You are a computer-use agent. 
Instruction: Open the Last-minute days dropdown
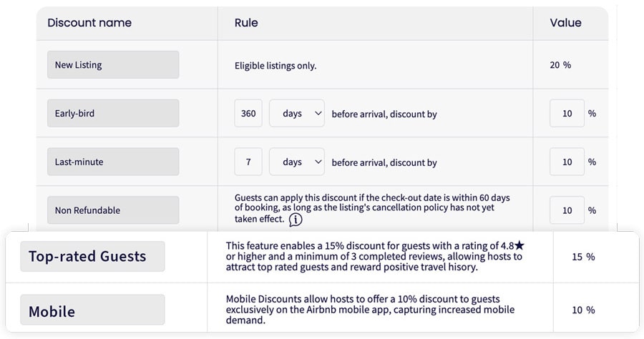click(x=296, y=162)
